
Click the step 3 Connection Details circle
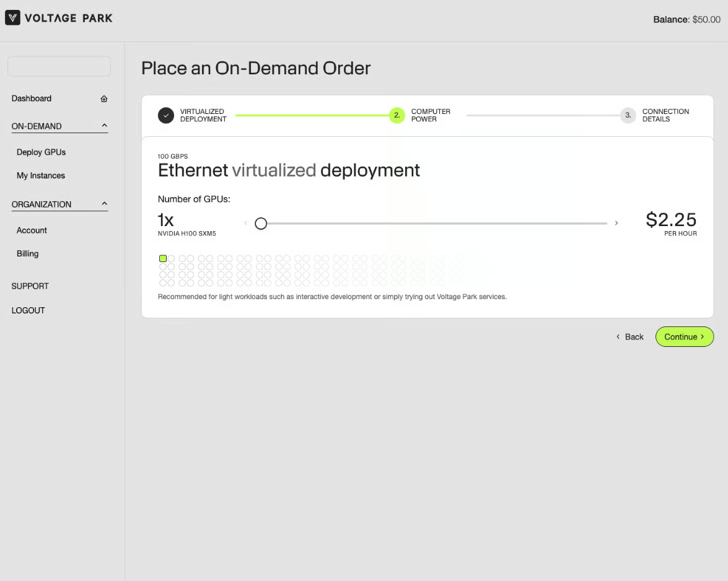(628, 115)
